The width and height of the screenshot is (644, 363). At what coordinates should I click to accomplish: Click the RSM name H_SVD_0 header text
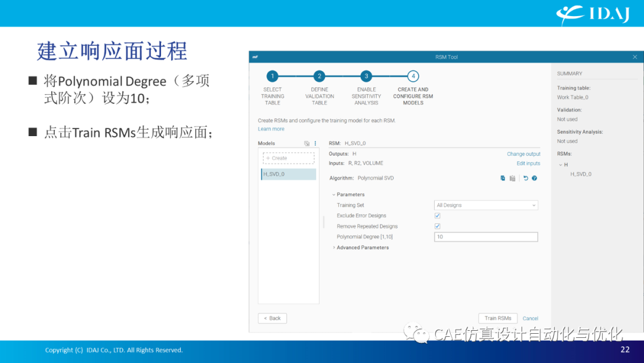pyautogui.click(x=355, y=143)
